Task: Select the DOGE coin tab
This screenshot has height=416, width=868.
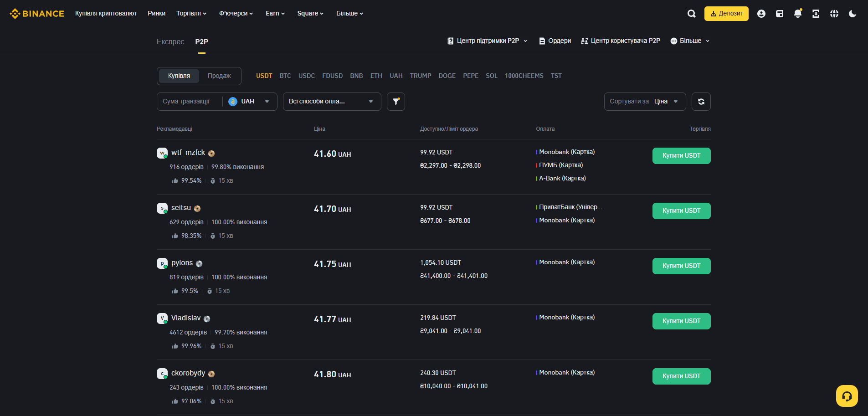Action: coord(447,76)
